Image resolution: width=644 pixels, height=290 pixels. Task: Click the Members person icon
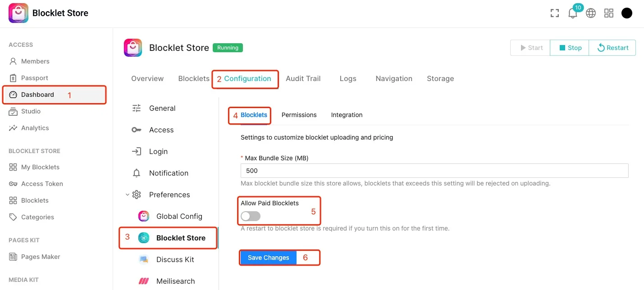(13, 61)
